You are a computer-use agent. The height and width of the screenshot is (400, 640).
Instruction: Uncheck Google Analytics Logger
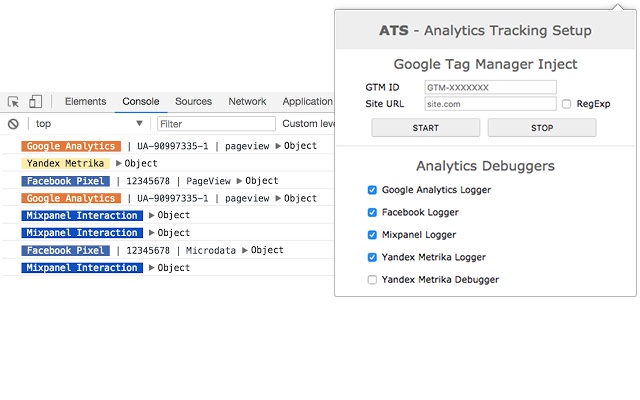(372, 190)
